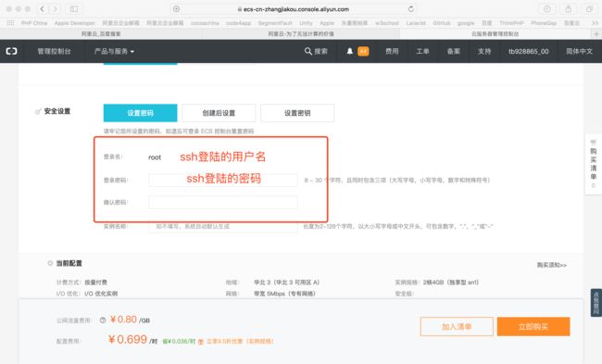Click the 当前配置 section heading
602x364 pixels.
69,263
